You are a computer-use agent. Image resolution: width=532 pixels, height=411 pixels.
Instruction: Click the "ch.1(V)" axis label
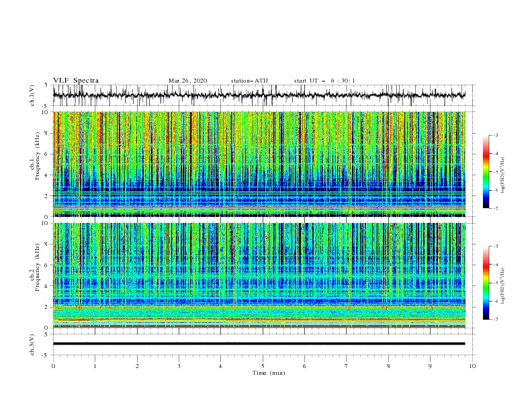[32, 95]
